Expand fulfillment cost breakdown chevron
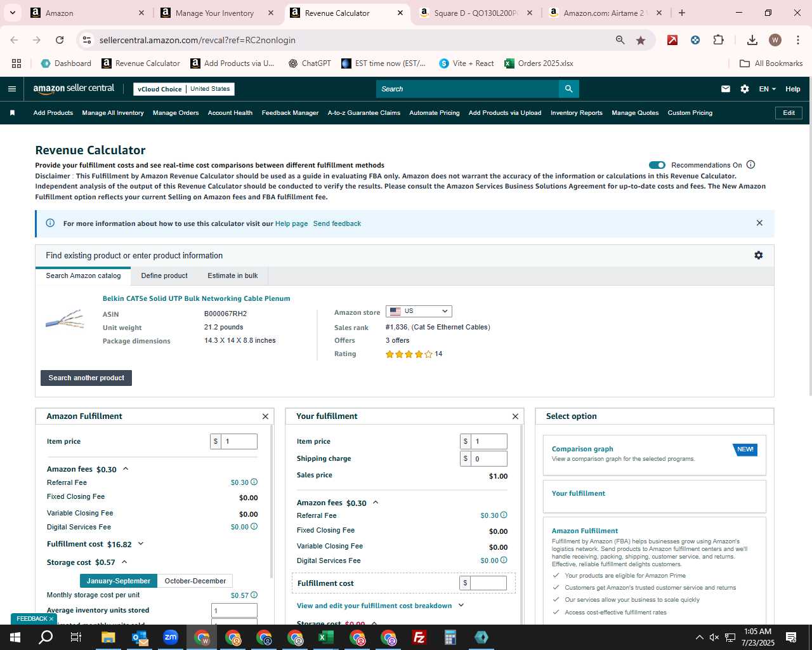 coord(461,606)
